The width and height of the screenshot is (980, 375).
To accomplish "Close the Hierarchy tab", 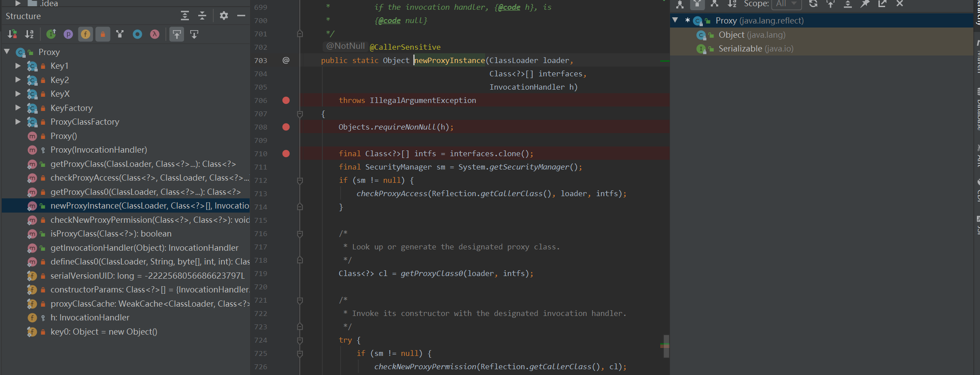I will (x=900, y=4).
